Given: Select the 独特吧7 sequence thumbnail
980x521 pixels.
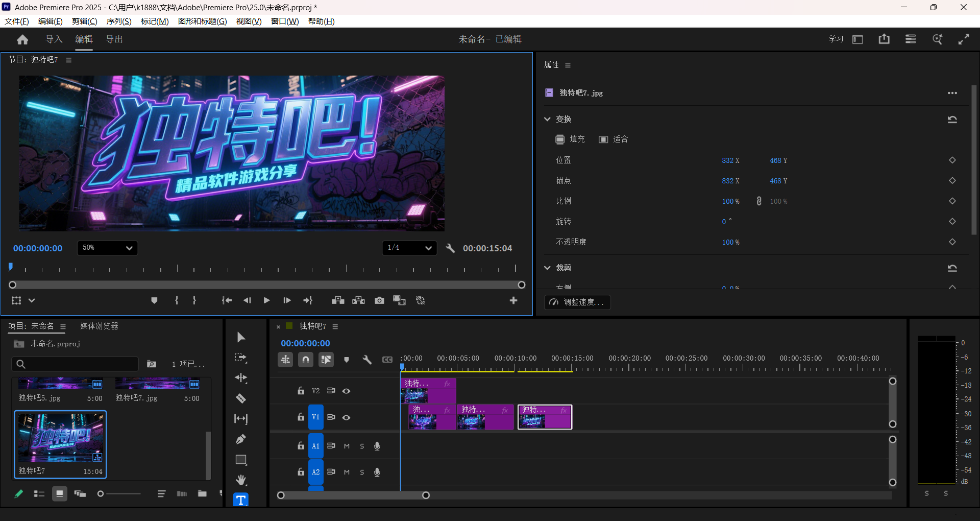Looking at the screenshot, I should pos(61,438).
